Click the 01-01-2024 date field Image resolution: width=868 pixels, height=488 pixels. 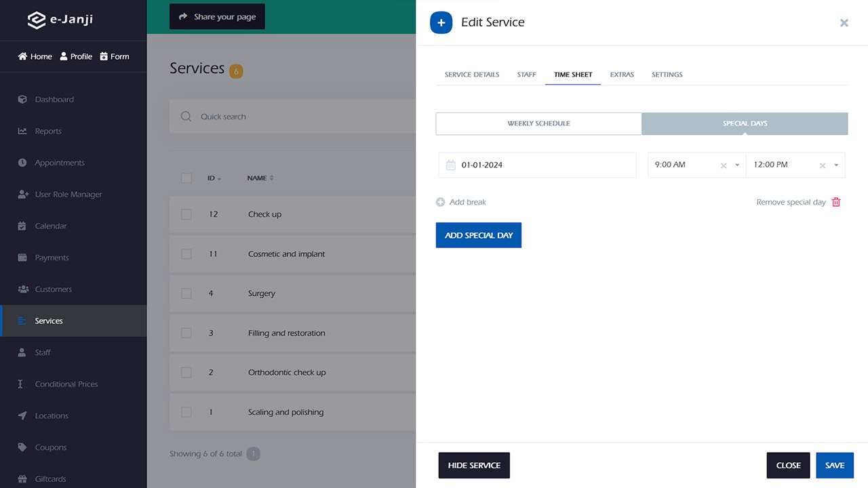(538, 165)
